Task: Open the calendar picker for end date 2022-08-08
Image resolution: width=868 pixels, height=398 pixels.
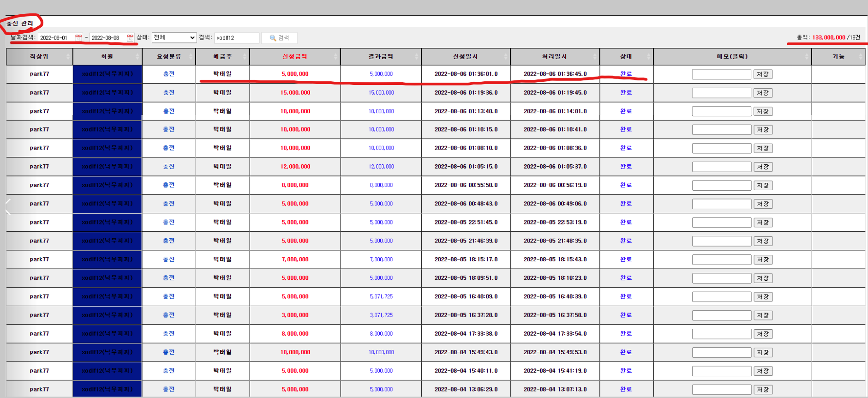Action: click(130, 37)
